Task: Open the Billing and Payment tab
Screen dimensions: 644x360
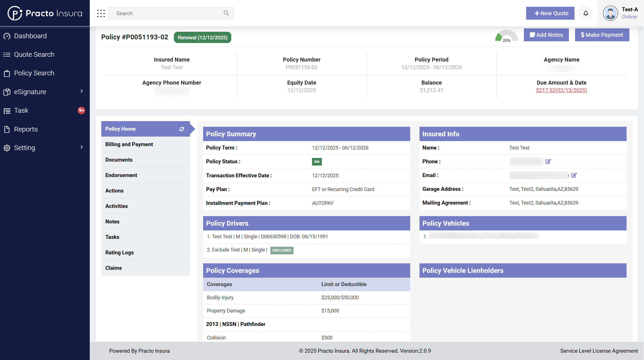Action: pyautogui.click(x=129, y=144)
